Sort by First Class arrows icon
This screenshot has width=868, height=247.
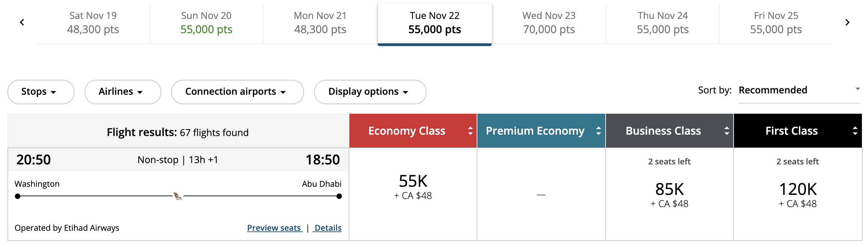point(855,131)
